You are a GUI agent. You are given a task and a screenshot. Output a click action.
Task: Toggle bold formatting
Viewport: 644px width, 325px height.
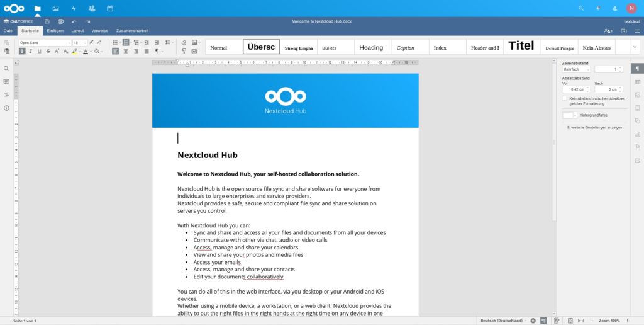[22, 51]
